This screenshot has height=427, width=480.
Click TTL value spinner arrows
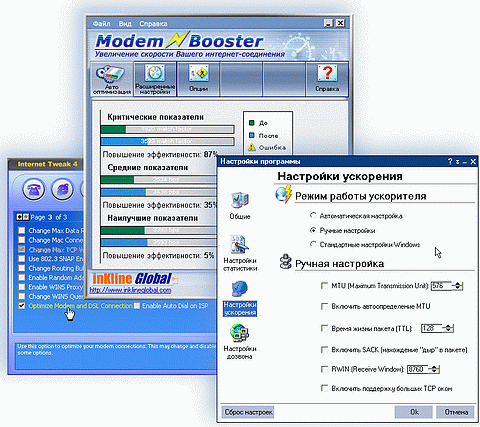448,328
